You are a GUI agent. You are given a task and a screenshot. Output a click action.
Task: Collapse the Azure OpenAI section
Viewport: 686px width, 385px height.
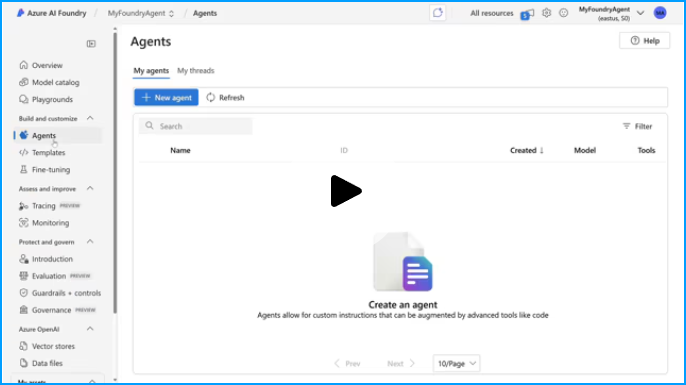(90, 329)
